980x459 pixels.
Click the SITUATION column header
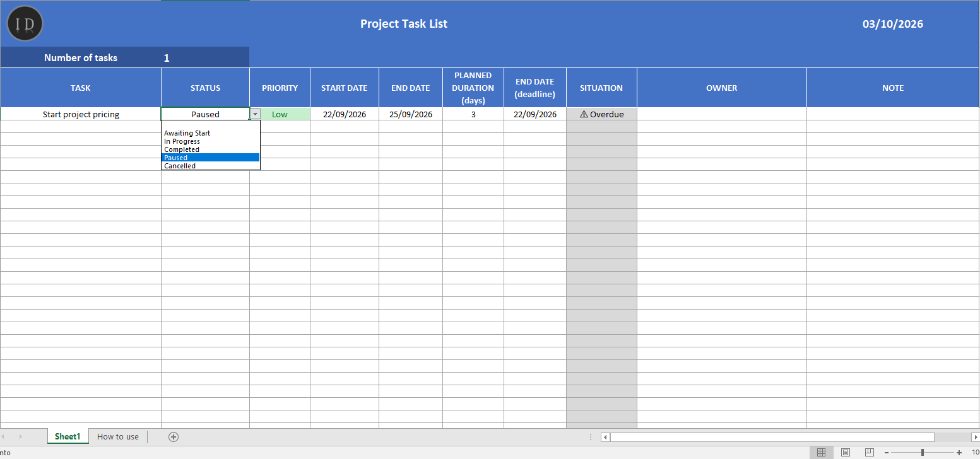(x=601, y=88)
